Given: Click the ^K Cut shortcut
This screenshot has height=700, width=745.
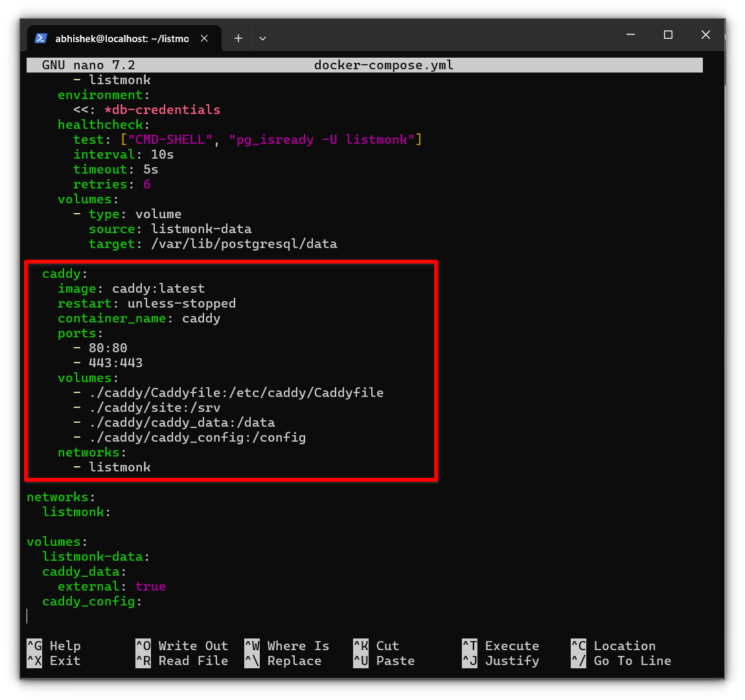Looking at the screenshot, I should click(x=376, y=646).
